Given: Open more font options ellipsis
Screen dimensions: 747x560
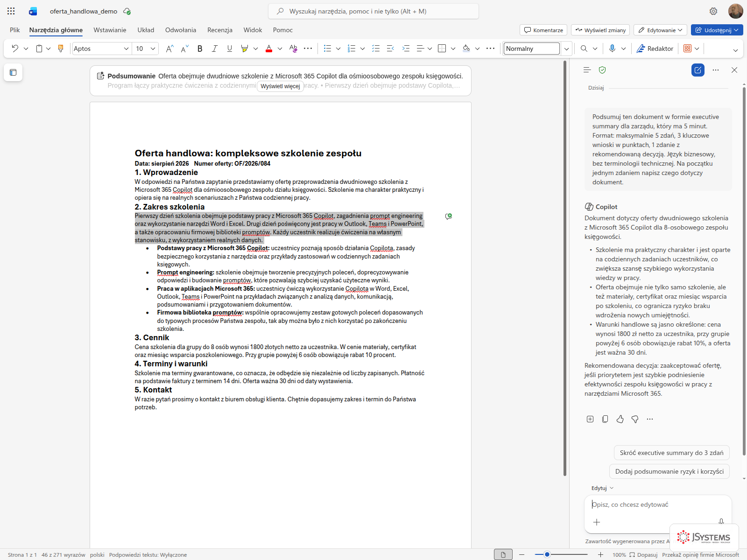Looking at the screenshot, I should pyautogui.click(x=308, y=49).
